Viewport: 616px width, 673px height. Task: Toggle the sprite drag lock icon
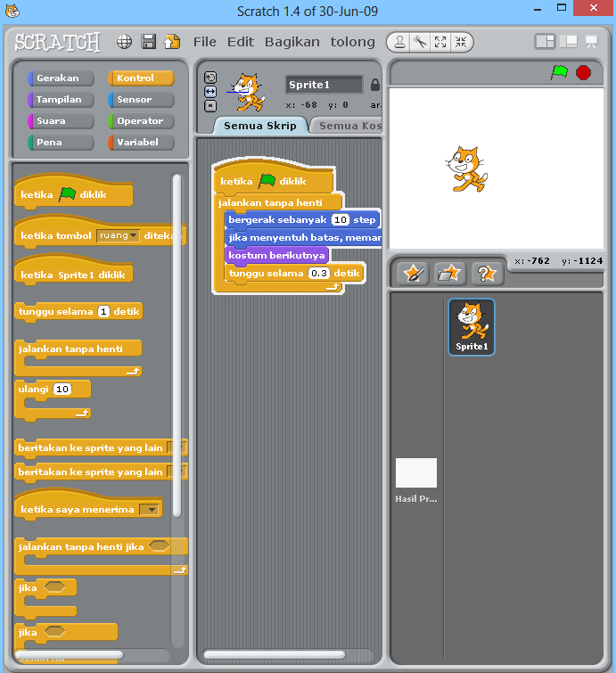pos(374,85)
